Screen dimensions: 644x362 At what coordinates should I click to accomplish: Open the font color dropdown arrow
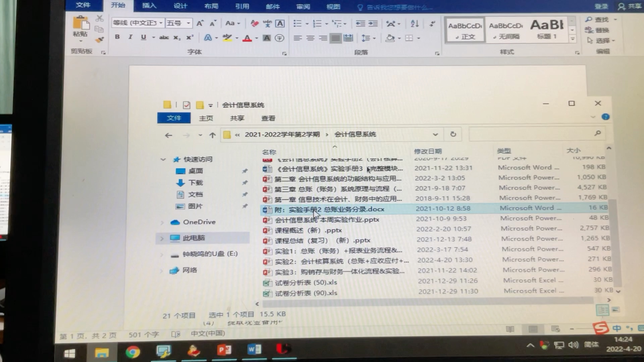(x=257, y=38)
